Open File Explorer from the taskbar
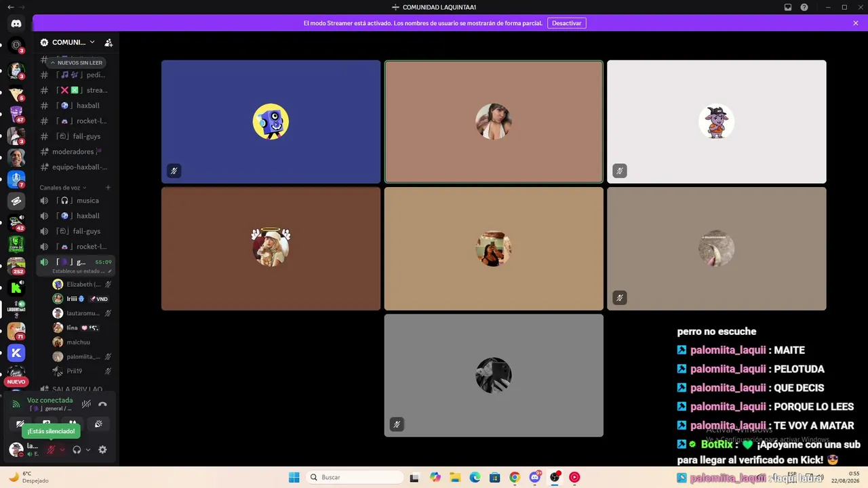868x488 pixels. [455, 477]
